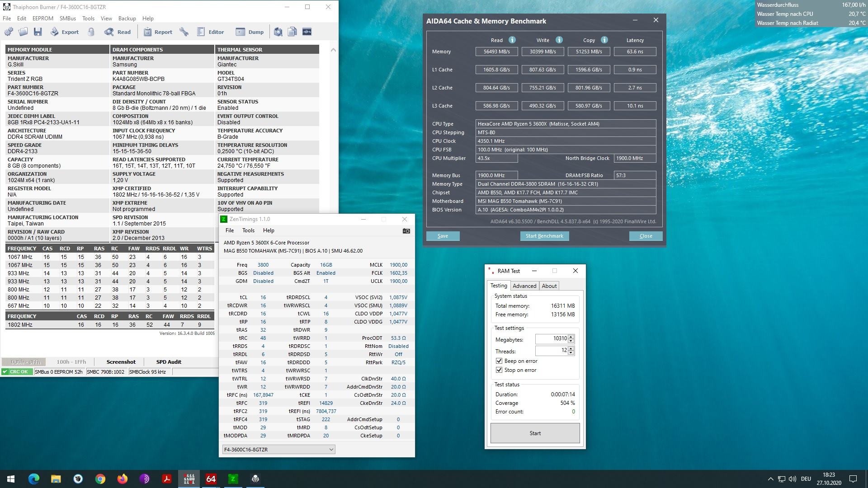Open Google Chrome from taskbar
This screenshot has height=488, width=868.
pyautogui.click(x=100, y=479)
